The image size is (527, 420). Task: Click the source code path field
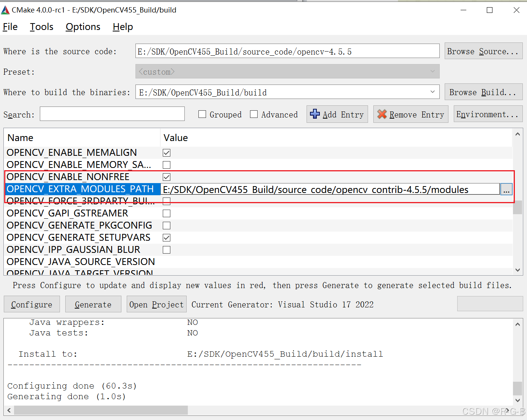coord(288,51)
